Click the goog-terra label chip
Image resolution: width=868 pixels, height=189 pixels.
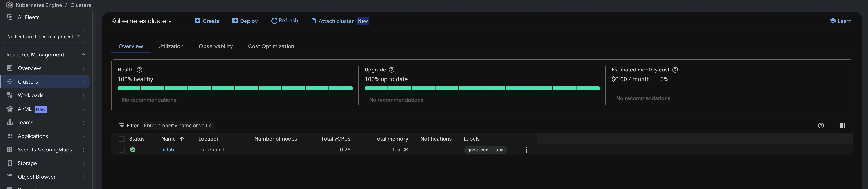(x=485, y=150)
